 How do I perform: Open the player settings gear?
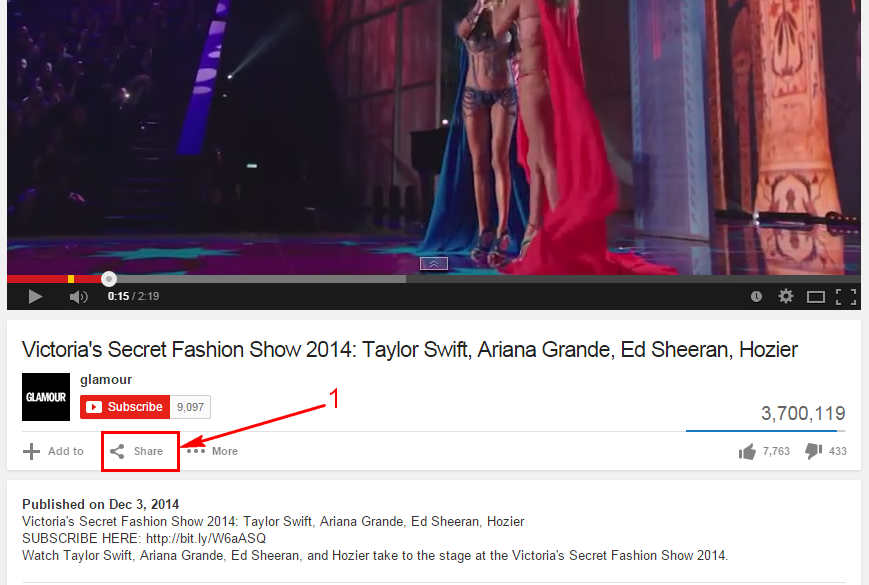(785, 296)
